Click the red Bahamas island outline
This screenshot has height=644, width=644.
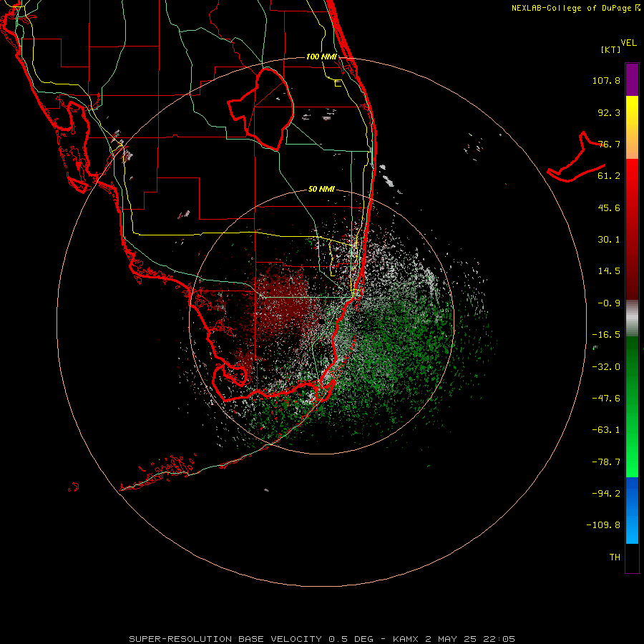click(576, 157)
